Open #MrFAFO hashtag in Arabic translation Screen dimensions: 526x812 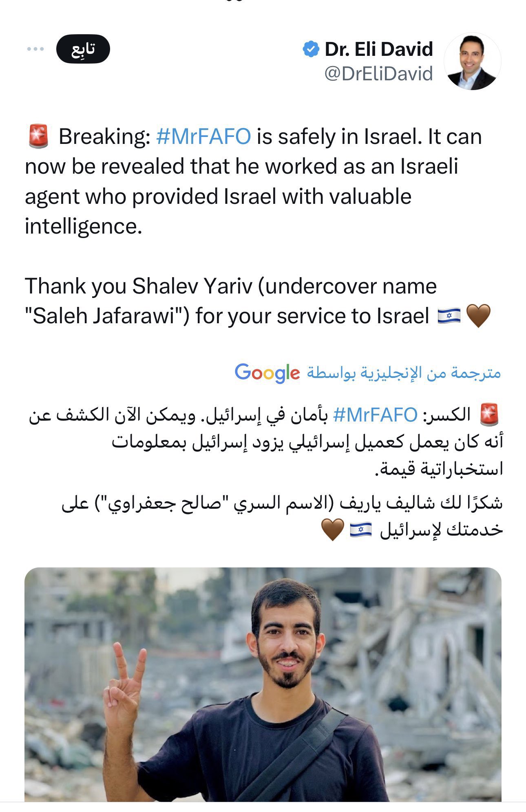[375, 415]
